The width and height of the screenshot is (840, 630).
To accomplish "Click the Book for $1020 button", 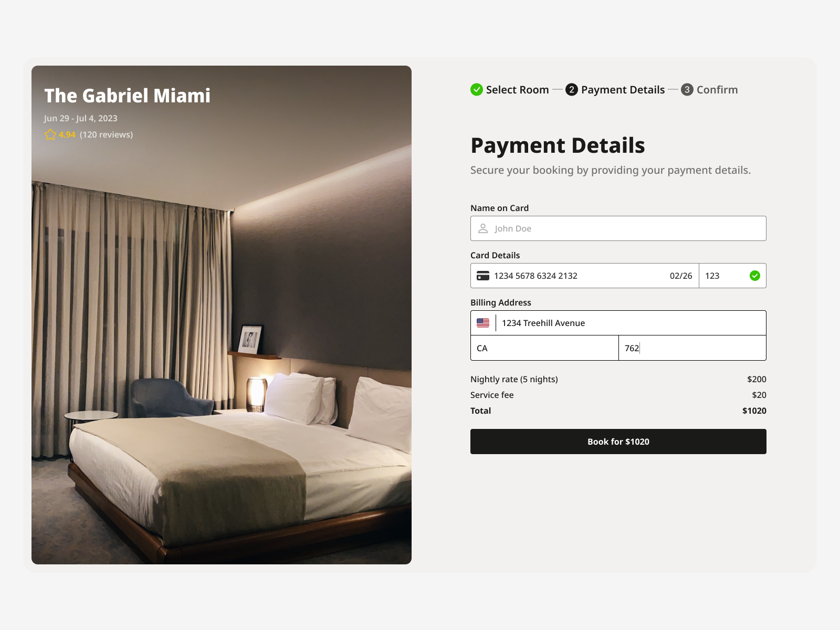I will (x=618, y=442).
